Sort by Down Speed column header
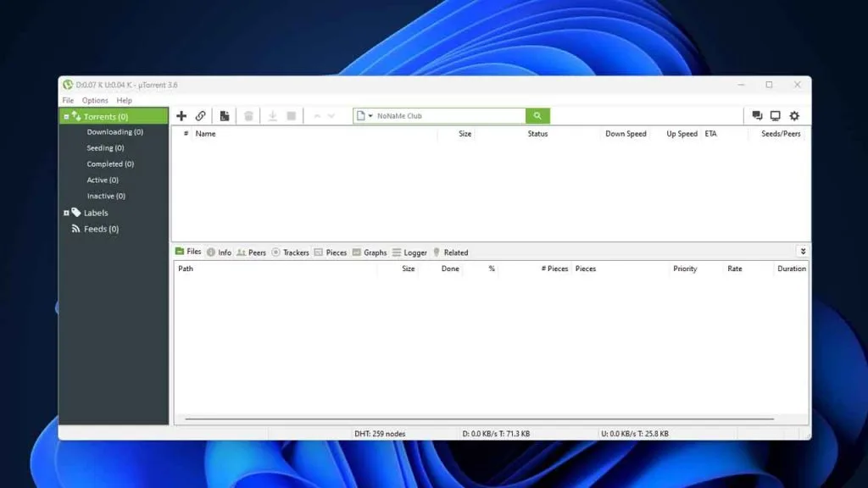This screenshot has width=868, height=488. coord(626,133)
